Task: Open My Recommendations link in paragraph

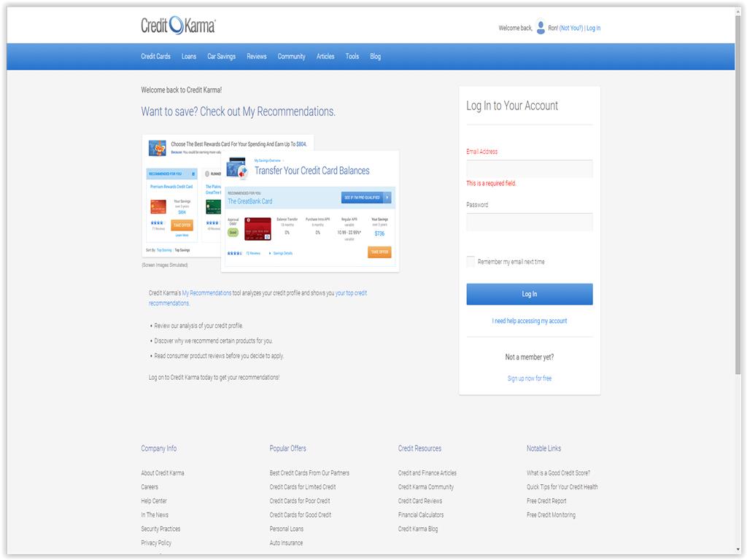Action: (x=206, y=293)
